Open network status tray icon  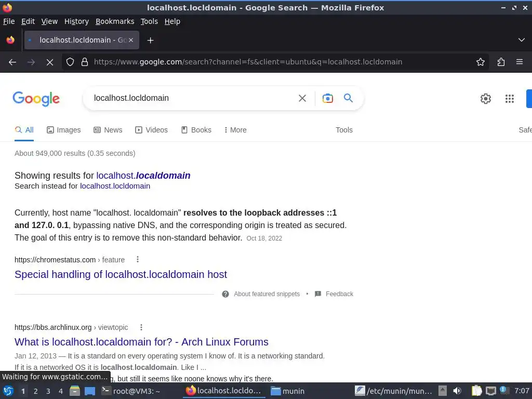click(490, 391)
